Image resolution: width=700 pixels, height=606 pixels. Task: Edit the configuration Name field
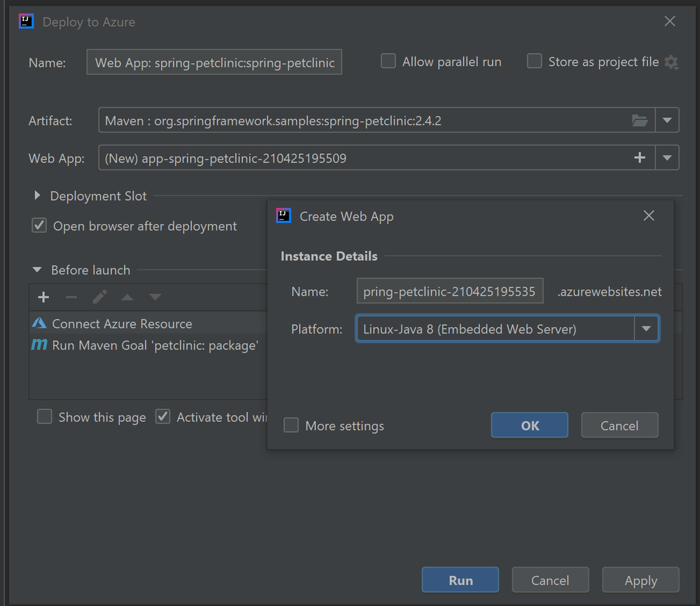(x=214, y=62)
